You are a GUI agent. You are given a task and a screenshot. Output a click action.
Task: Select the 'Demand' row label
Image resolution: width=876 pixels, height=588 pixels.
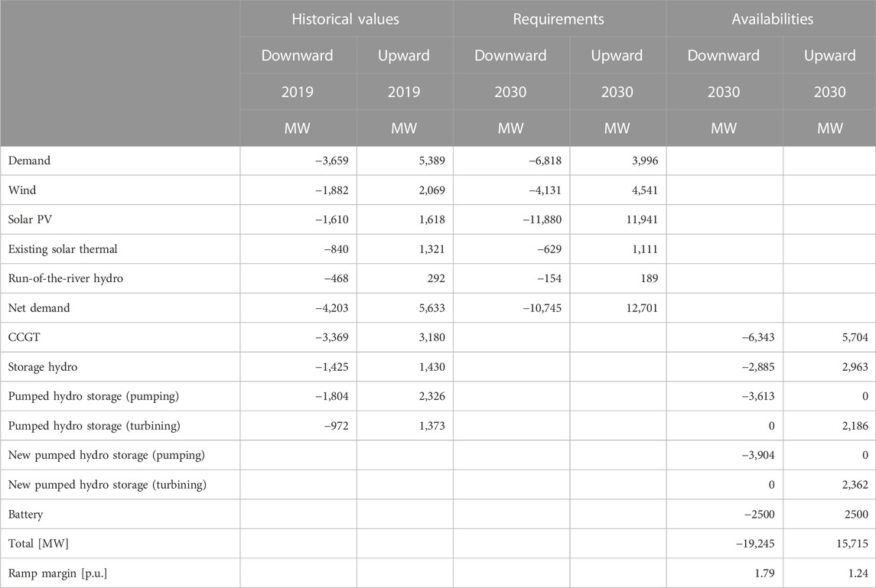click(x=29, y=161)
